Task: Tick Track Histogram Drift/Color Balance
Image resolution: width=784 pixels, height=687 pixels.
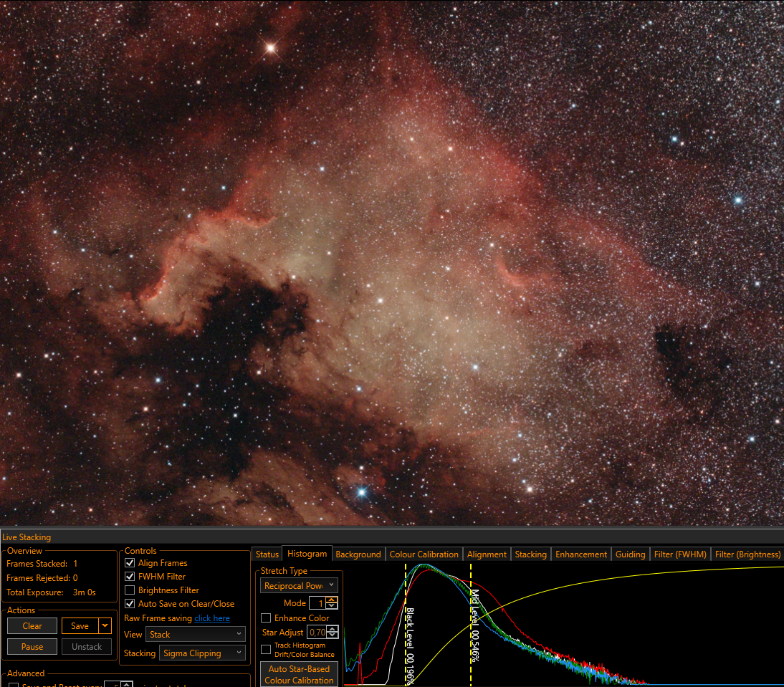Action: [x=266, y=649]
